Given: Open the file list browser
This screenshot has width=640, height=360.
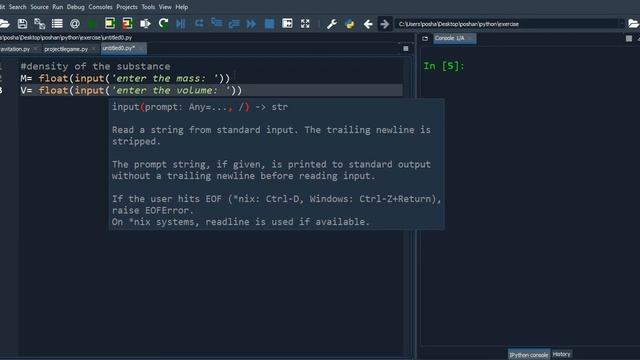Looking at the screenshot, I should coord(57,24).
